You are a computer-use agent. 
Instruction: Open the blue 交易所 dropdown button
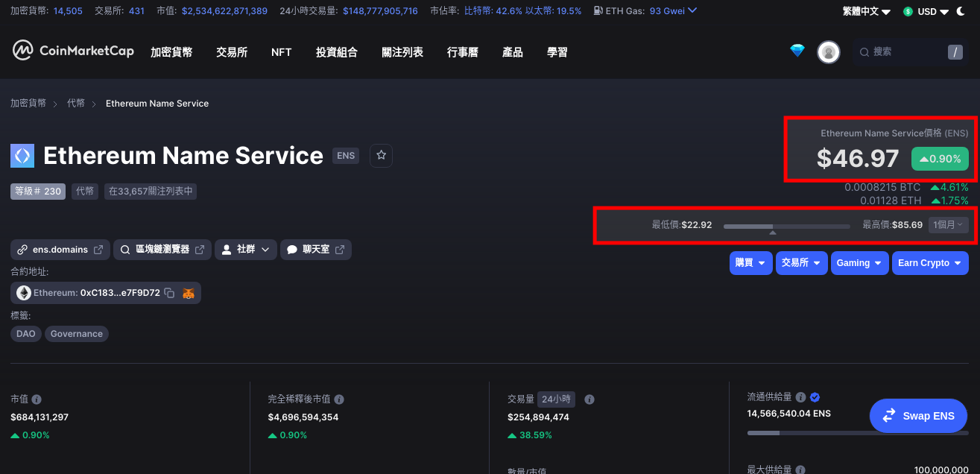tap(801, 263)
